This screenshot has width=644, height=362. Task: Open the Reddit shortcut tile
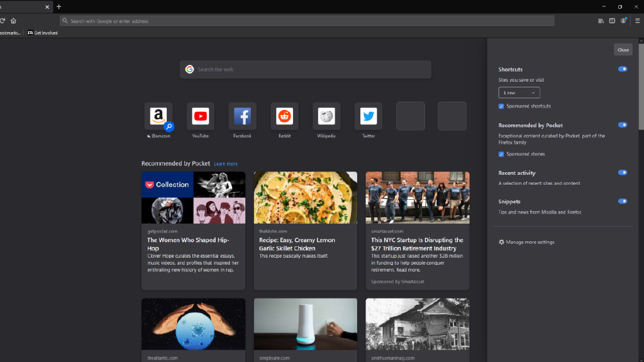click(284, 116)
